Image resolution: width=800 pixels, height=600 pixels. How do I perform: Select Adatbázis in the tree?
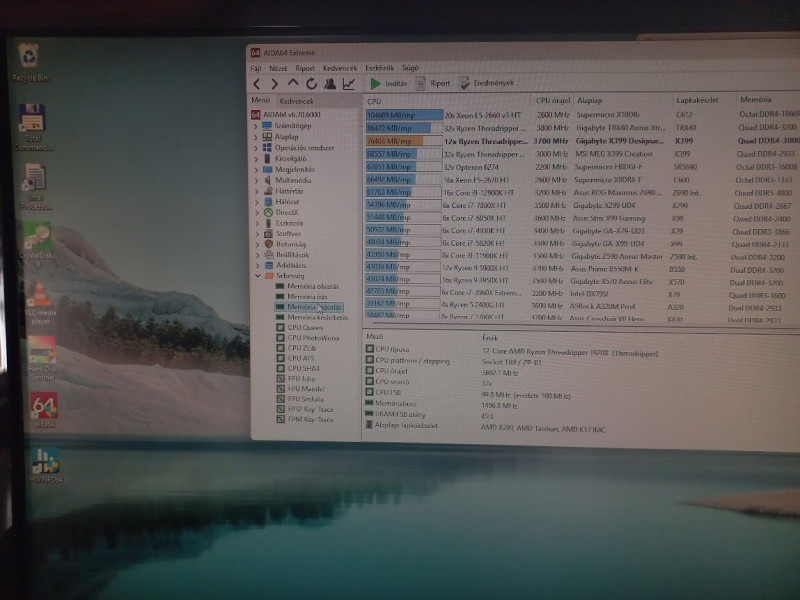(x=286, y=265)
